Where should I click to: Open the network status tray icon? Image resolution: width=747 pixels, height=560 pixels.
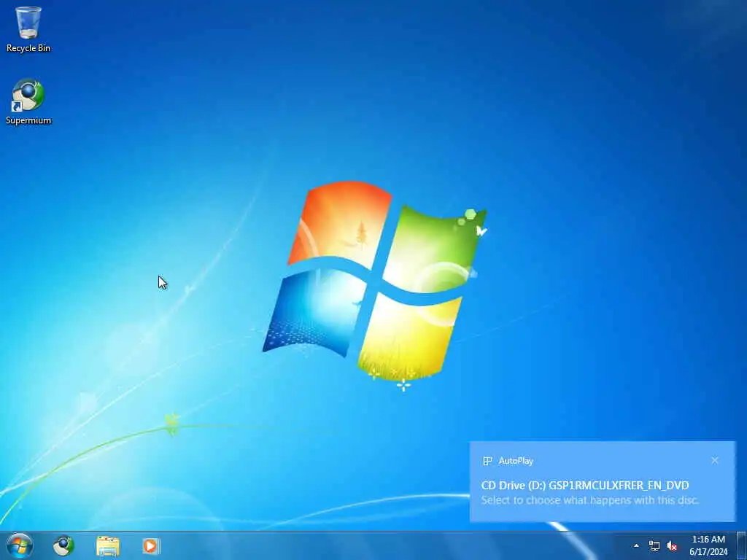tap(654, 545)
